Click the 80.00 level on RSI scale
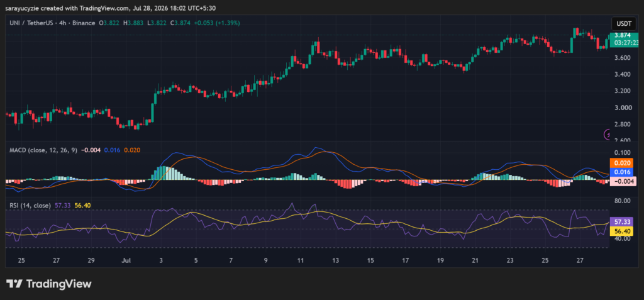 [x=621, y=201]
